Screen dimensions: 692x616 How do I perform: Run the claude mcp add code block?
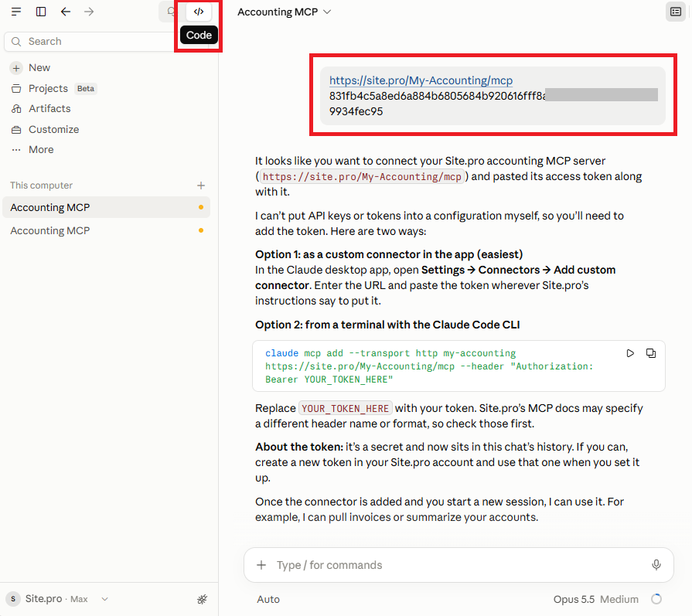click(x=630, y=353)
